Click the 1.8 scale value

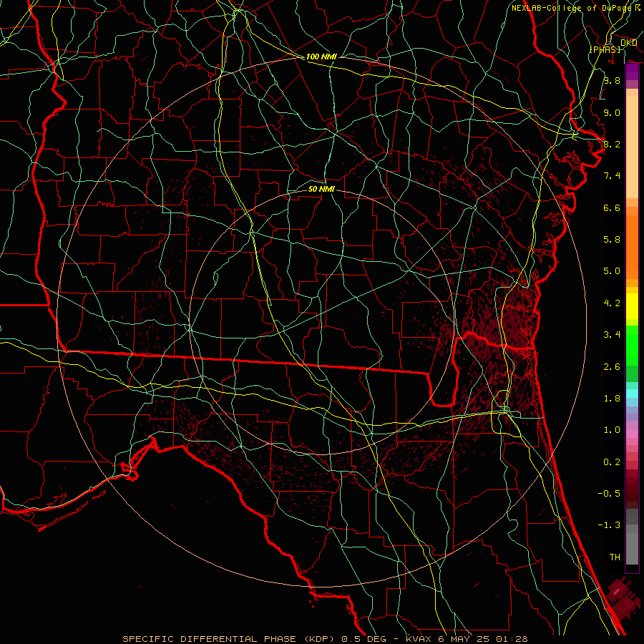click(612, 399)
